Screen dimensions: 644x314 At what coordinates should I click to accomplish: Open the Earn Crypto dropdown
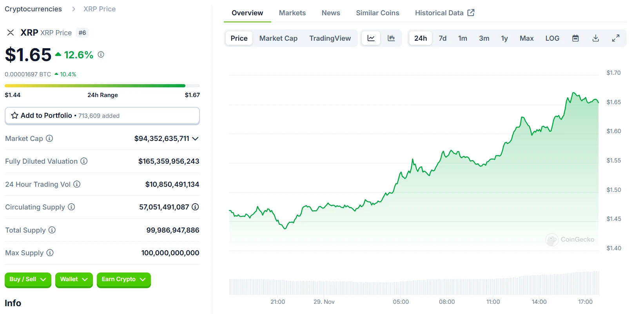click(124, 280)
